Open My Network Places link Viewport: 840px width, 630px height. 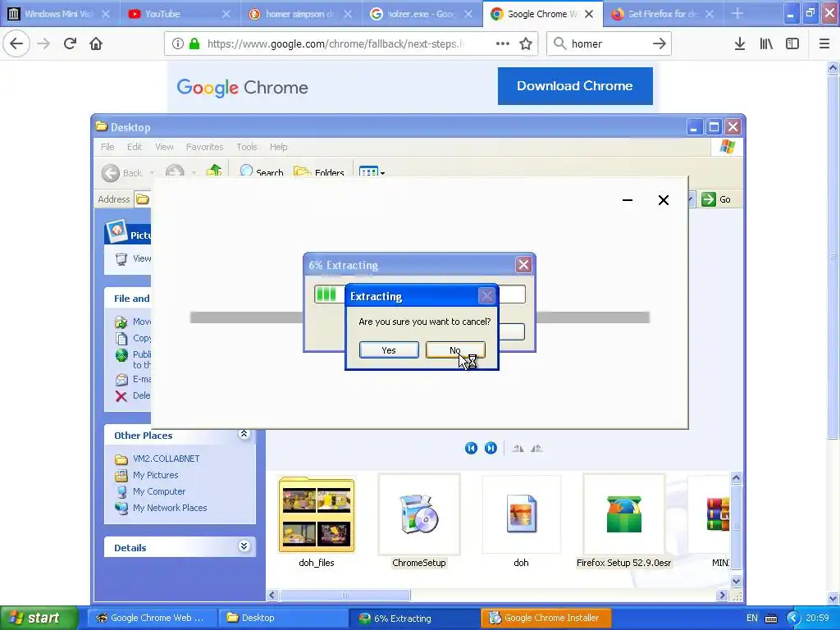coord(170,507)
